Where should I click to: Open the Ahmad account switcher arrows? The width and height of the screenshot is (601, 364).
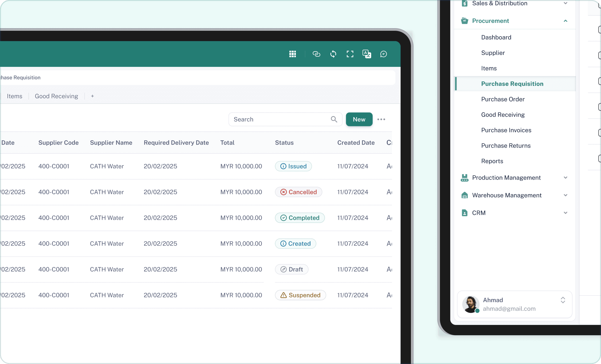(563, 300)
